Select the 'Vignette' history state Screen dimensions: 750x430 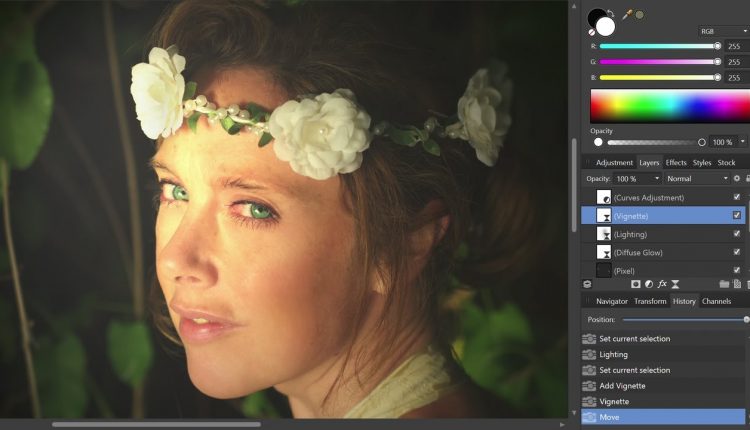[x=665, y=401]
